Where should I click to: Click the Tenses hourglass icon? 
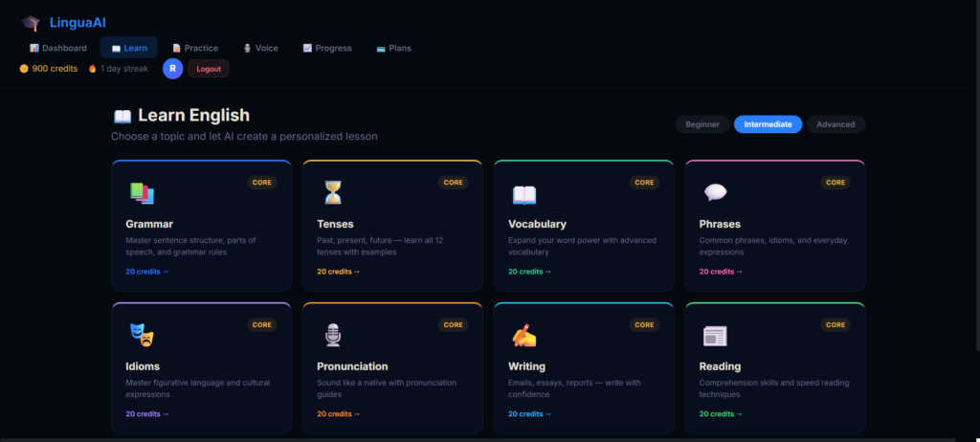333,193
